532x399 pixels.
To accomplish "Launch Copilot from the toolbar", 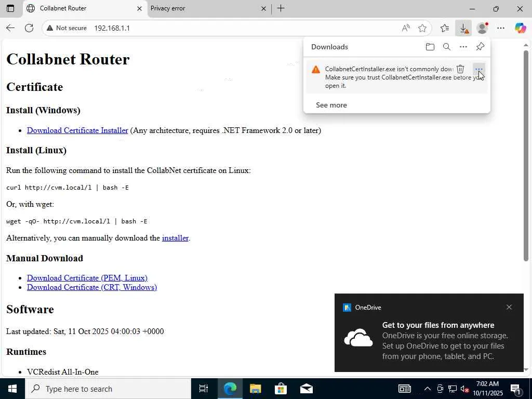I will tap(520, 28).
